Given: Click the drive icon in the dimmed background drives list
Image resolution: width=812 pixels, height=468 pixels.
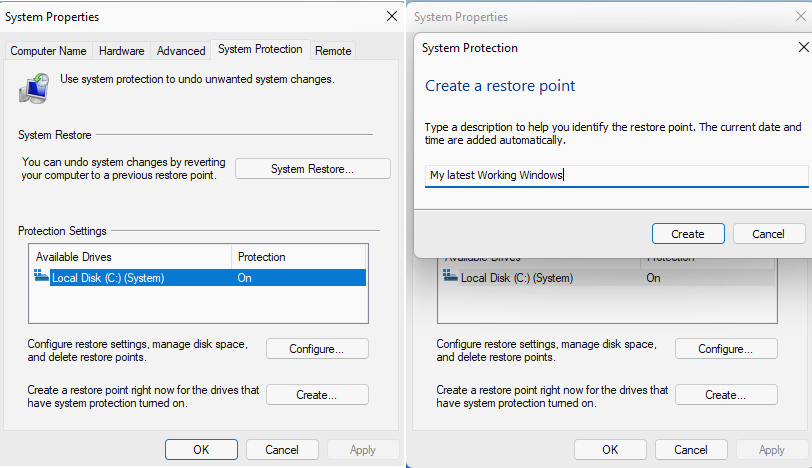Looking at the screenshot, I should [451, 278].
